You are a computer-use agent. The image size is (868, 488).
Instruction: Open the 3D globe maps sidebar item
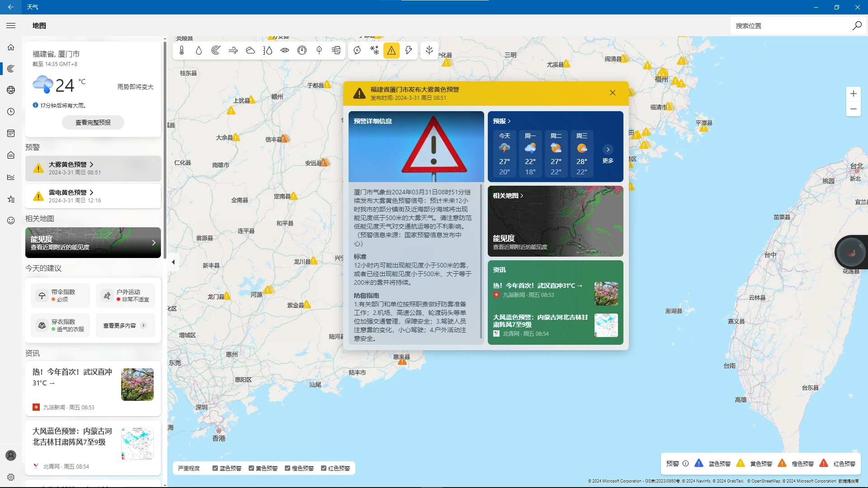click(x=11, y=90)
